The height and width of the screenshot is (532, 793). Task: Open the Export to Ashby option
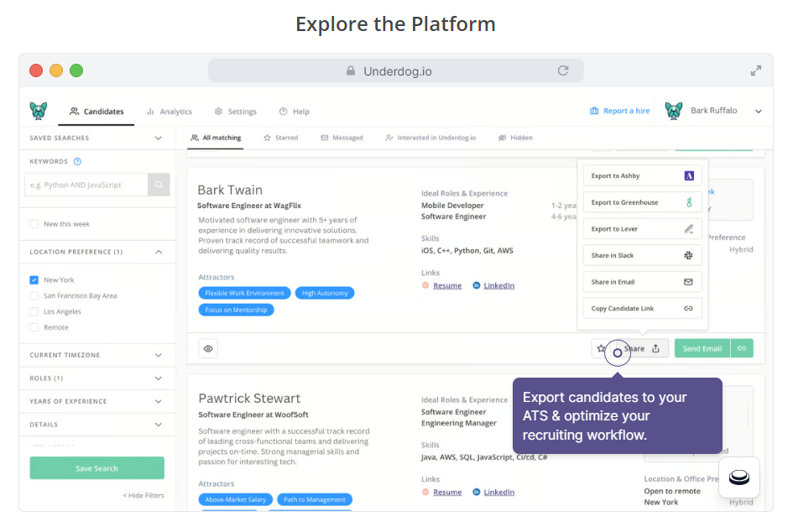point(641,175)
